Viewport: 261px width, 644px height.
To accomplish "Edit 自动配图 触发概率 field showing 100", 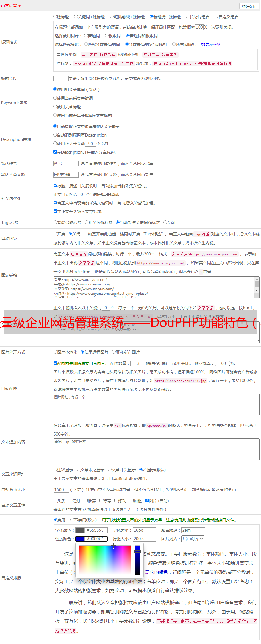I will [x=222, y=363].
